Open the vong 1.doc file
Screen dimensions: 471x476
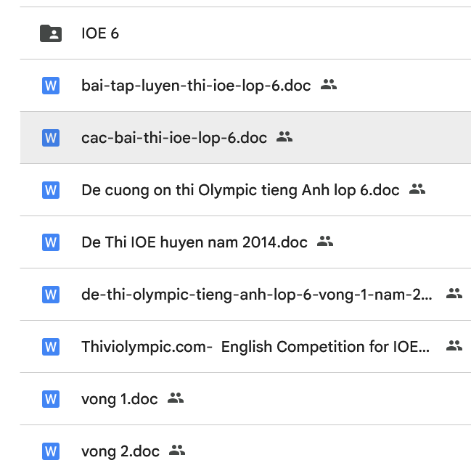click(120, 399)
